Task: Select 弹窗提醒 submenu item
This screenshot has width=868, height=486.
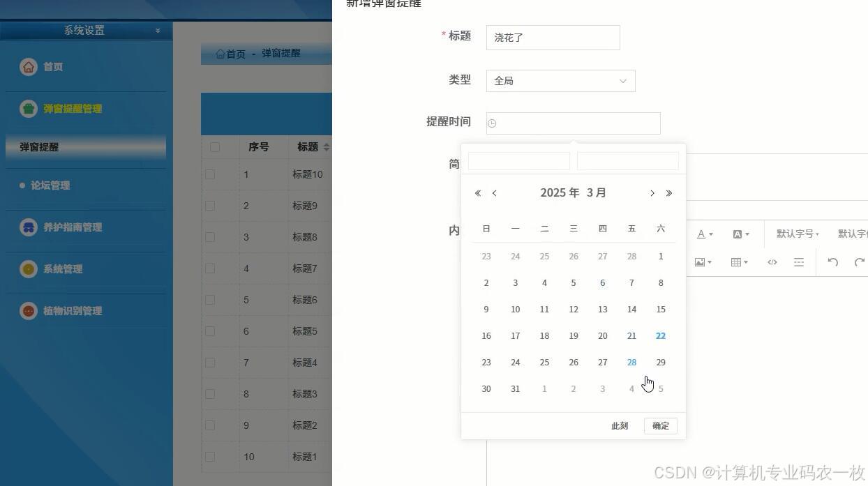Action: [86, 147]
